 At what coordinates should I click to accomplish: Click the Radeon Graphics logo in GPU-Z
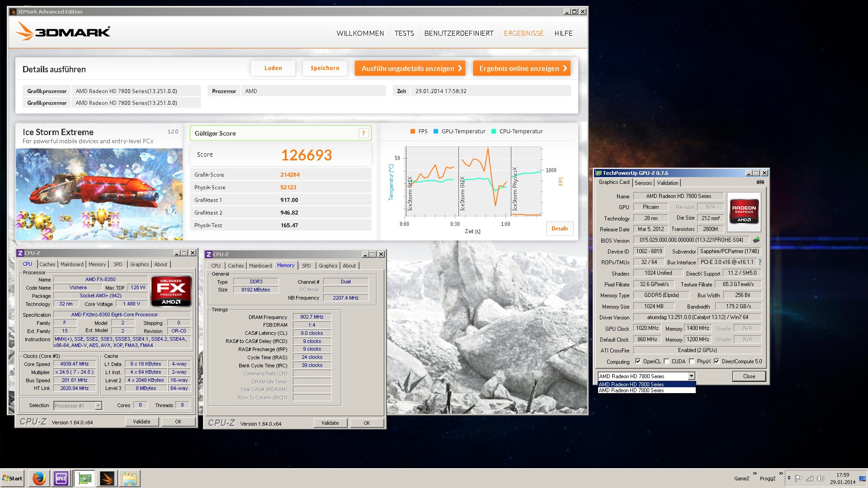coord(744,212)
